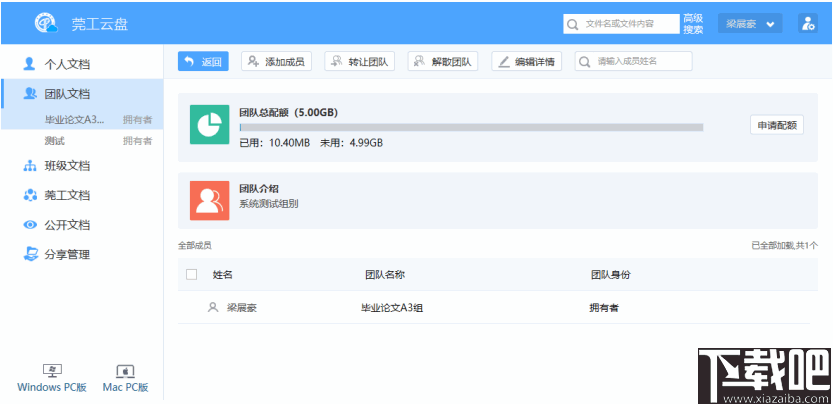Viewport: 833px width, 404px height.
Task: Click the 已用: 10.40MB usage text
Action: click(x=275, y=142)
